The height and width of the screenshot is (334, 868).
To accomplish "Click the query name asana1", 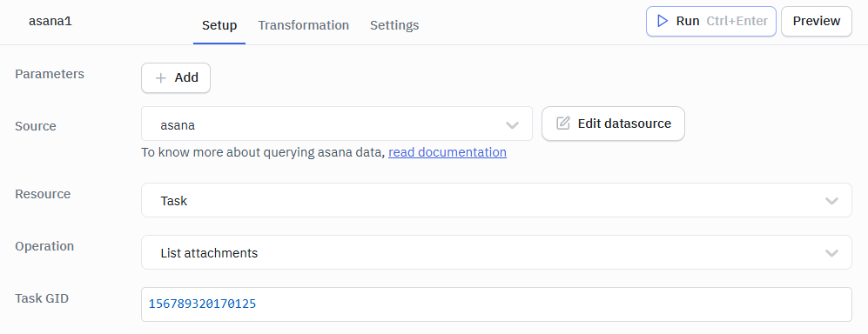I will pos(50,22).
